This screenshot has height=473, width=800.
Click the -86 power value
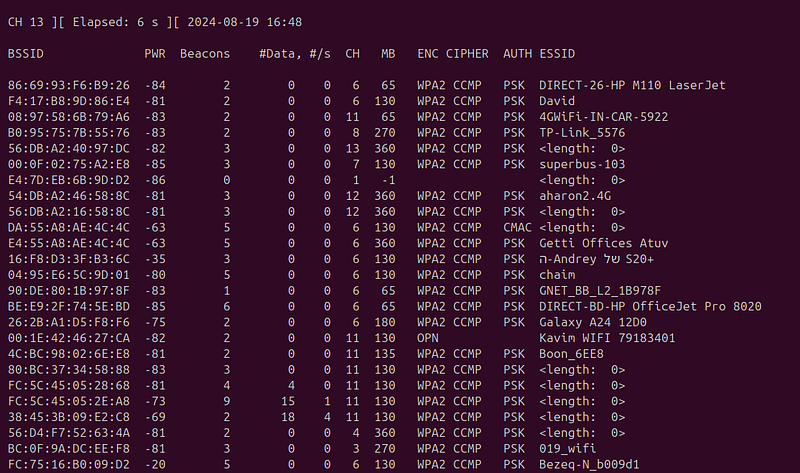pos(155,181)
